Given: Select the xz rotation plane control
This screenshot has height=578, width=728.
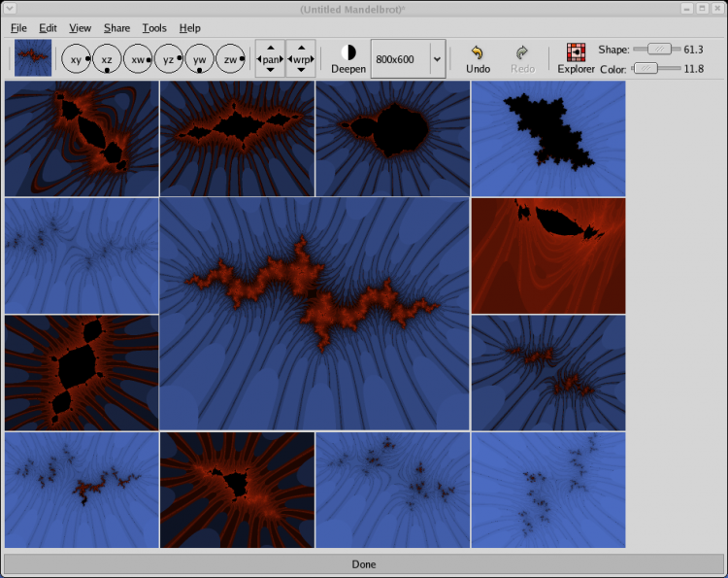Looking at the screenshot, I should 107,59.
